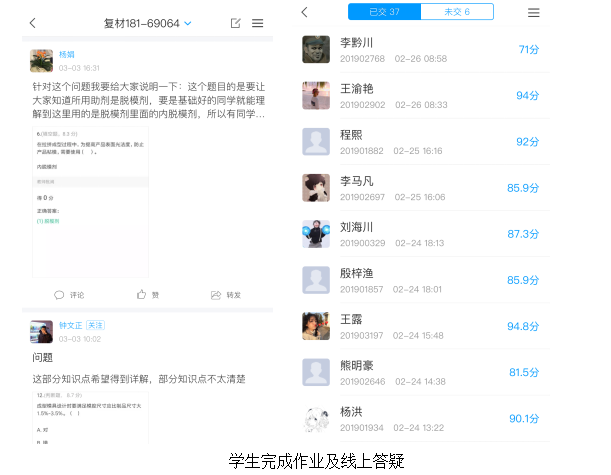Switch to the 已交 37 tab
The width and height of the screenshot is (611, 475).
point(384,12)
